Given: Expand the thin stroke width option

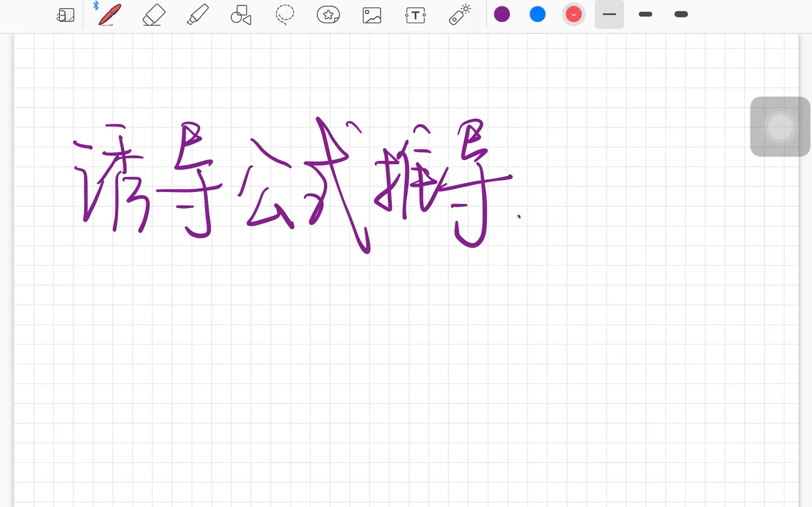Looking at the screenshot, I should (609, 14).
